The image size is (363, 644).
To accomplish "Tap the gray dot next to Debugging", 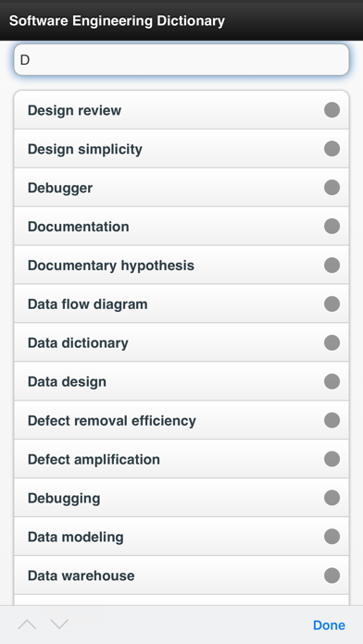I will point(332,498).
